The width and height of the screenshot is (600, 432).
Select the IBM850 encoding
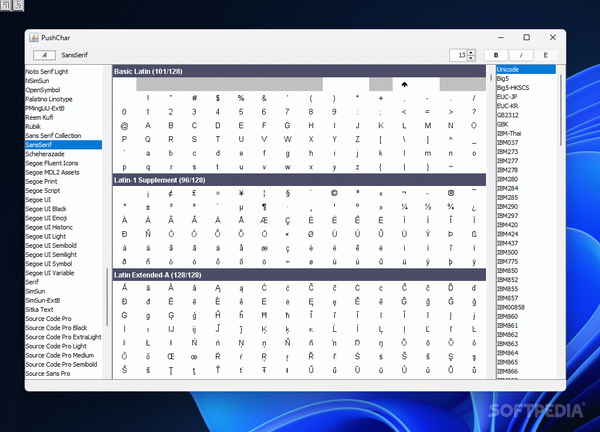click(x=507, y=271)
